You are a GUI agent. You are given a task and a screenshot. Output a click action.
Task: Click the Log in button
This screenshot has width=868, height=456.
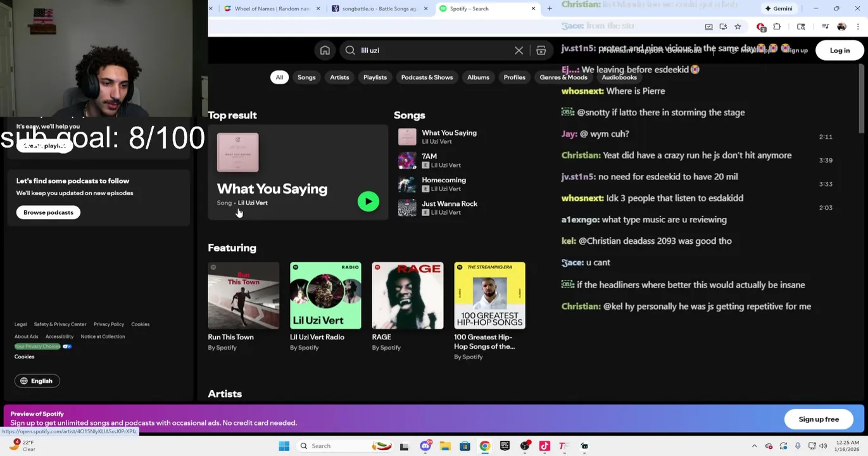tap(840, 51)
